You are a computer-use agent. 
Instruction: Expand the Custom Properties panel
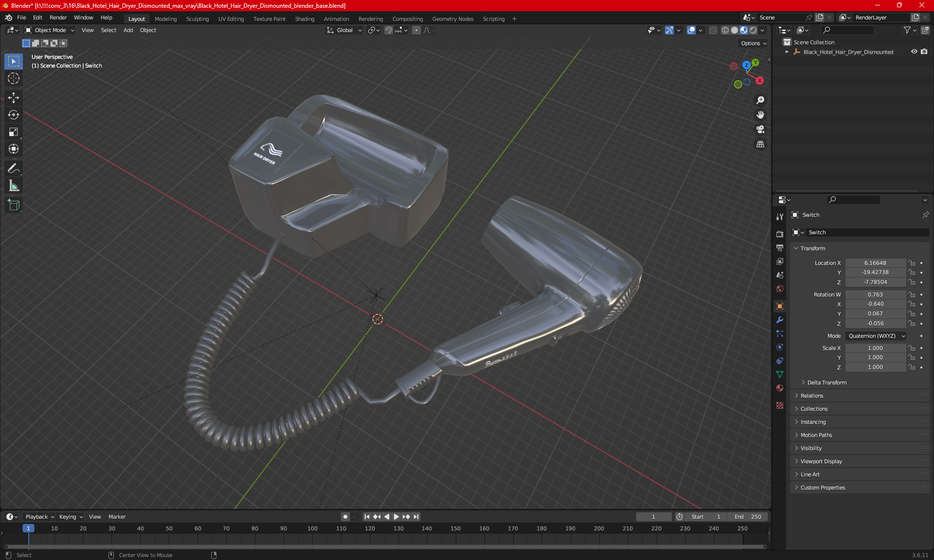point(823,488)
